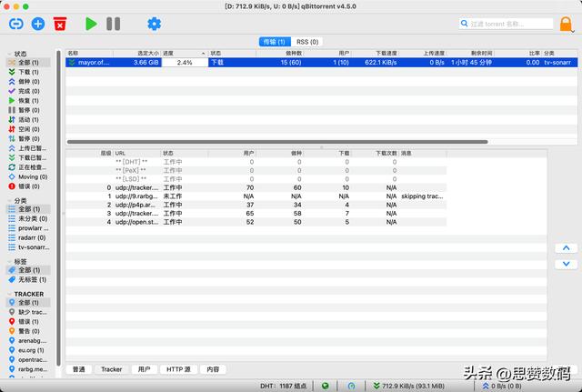This screenshot has height=392, width=582.
Task: Select the udp://open.st... tracker row
Action: click(256, 222)
